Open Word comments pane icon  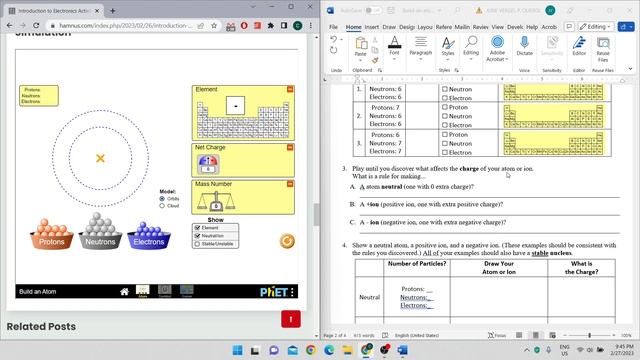tap(569, 27)
